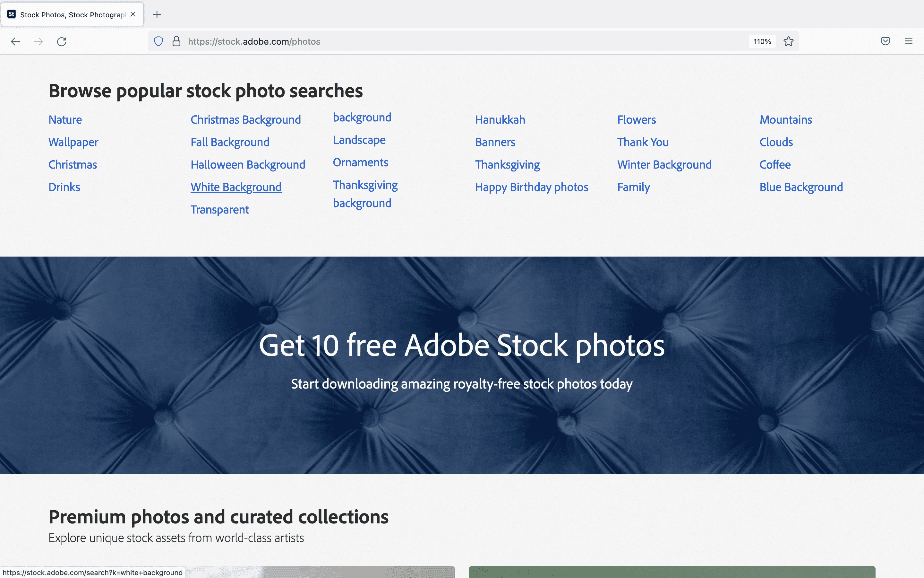Open the Happy Birthday photos link
The image size is (924, 578).
click(532, 187)
